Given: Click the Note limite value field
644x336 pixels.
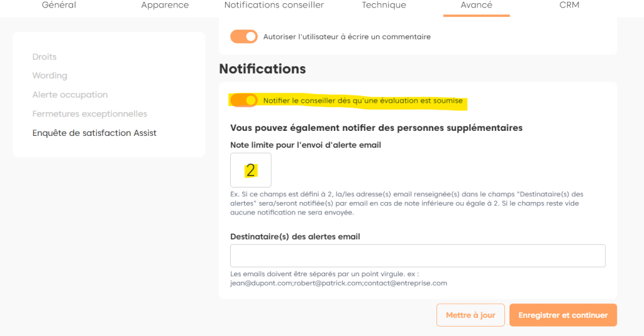Looking at the screenshot, I should point(251,170).
